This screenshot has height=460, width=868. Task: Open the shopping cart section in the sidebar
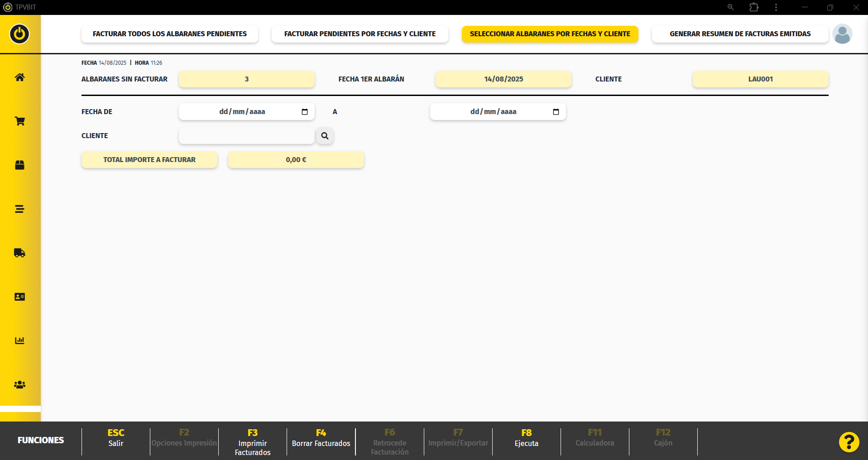[19, 121]
